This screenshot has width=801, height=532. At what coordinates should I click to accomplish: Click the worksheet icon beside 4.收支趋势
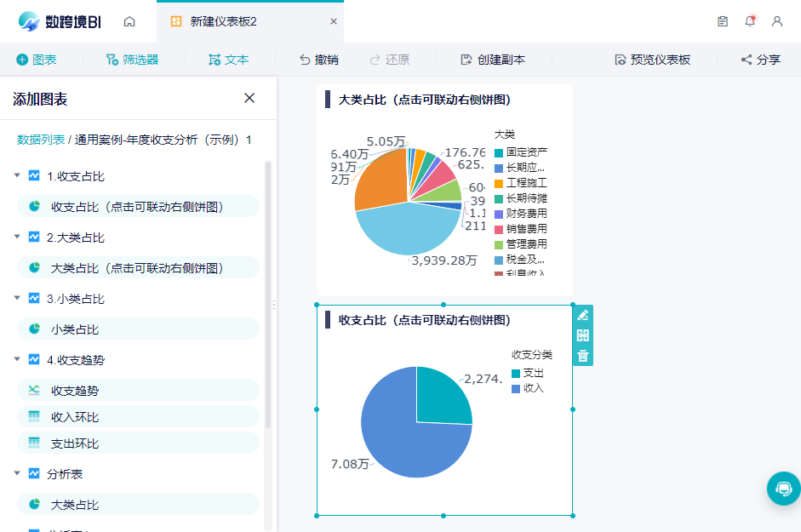click(x=34, y=359)
